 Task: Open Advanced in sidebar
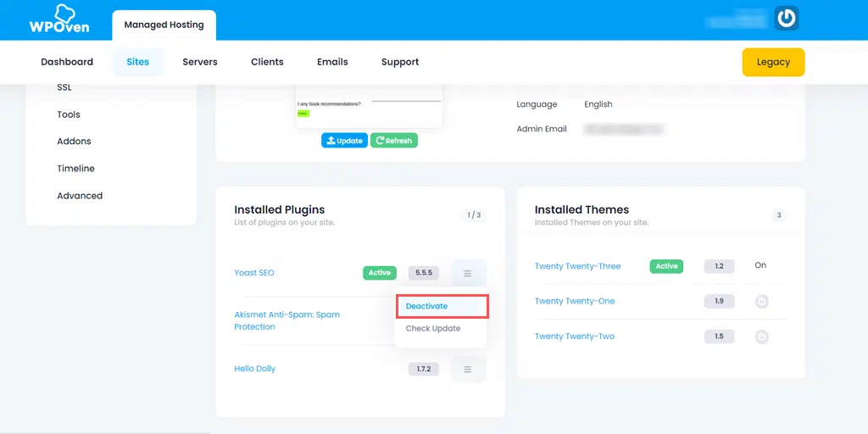click(x=80, y=196)
